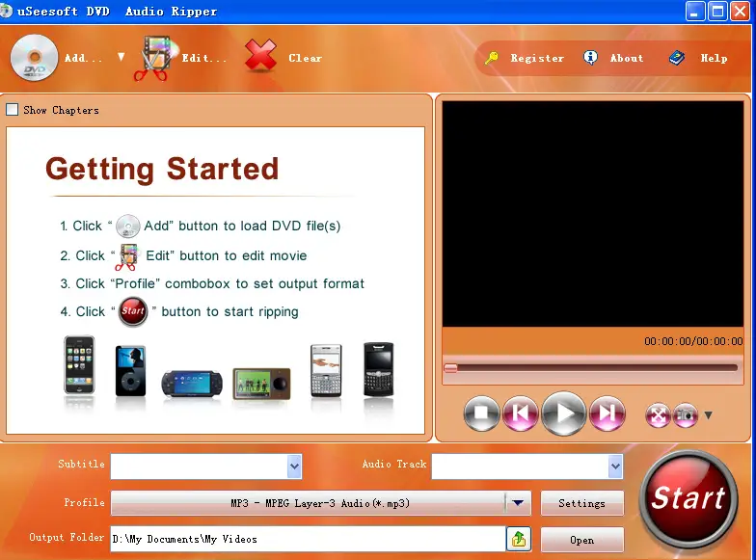
Task: Click the iPod device thumbnail
Action: coord(131,371)
